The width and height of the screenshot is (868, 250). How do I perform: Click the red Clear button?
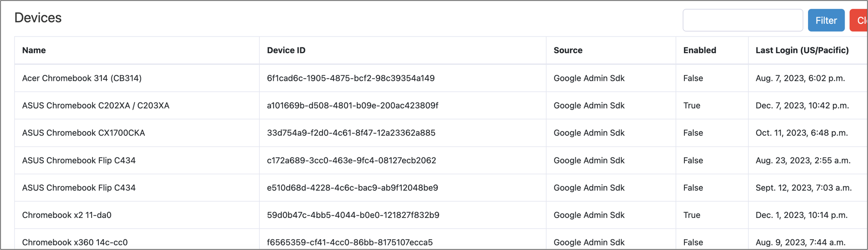tap(859, 20)
